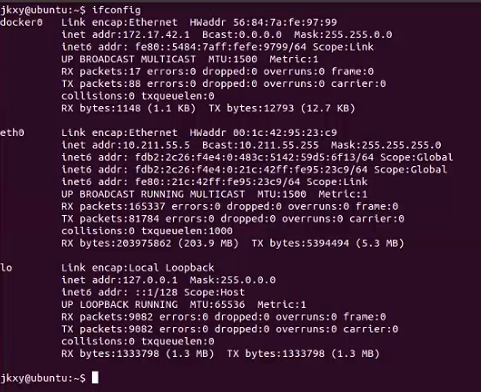Click eth0 TX bytes 5394494 text
Image resolution: width=481 pixels, height=392 pixels.
point(300,243)
